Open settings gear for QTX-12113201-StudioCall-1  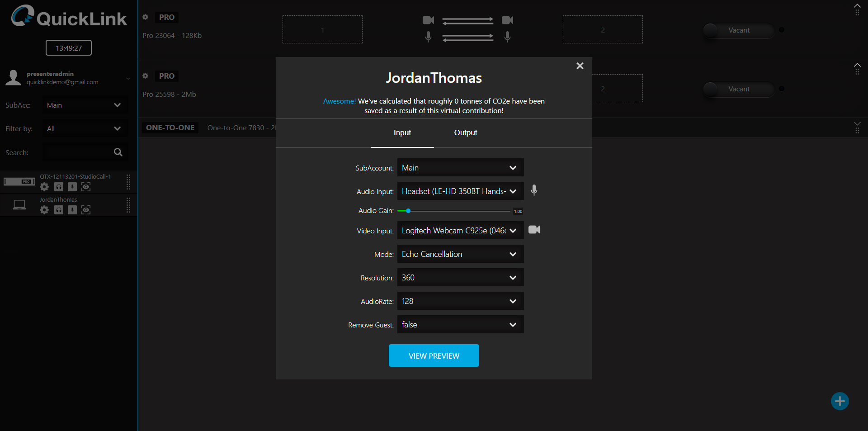pyautogui.click(x=44, y=187)
